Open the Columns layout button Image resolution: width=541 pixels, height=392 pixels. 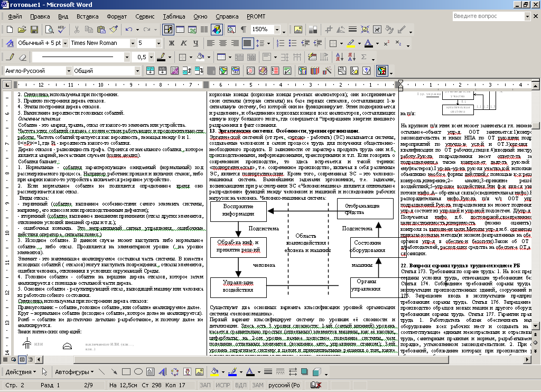click(204, 30)
